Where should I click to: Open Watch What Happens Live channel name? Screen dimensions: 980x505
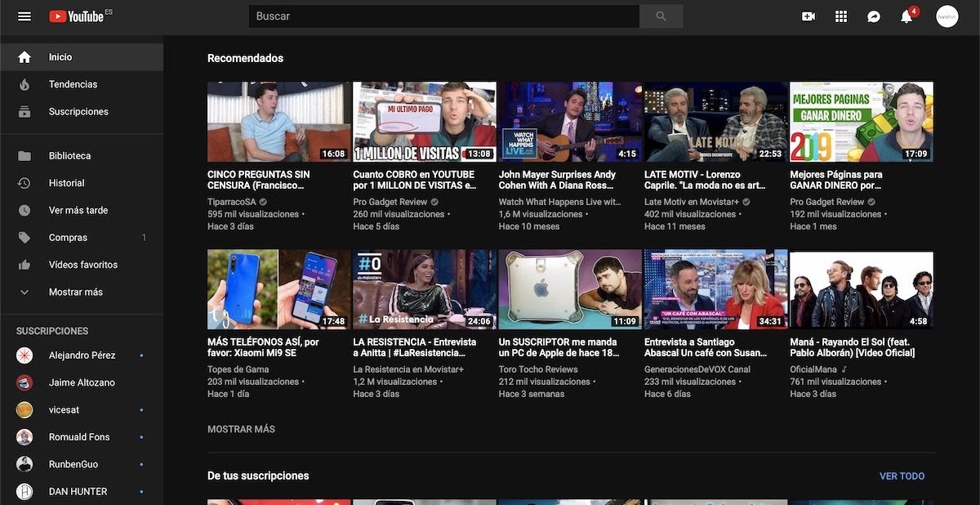(x=560, y=202)
